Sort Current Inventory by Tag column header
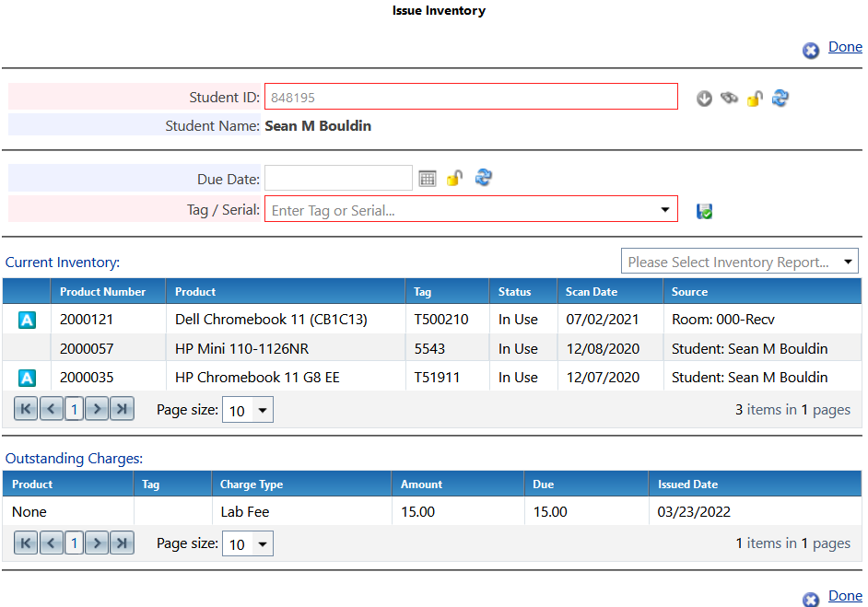The width and height of the screenshot is (868, 607). [x=422, y=292]
